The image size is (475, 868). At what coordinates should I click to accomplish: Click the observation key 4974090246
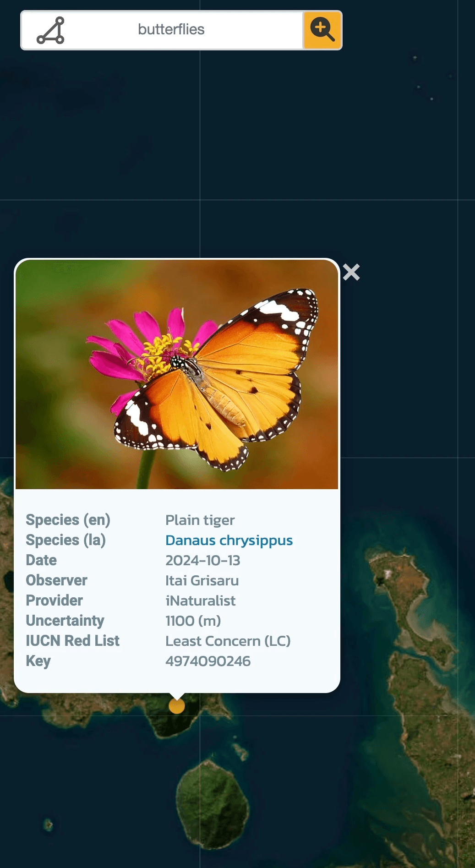click(208, 661)
